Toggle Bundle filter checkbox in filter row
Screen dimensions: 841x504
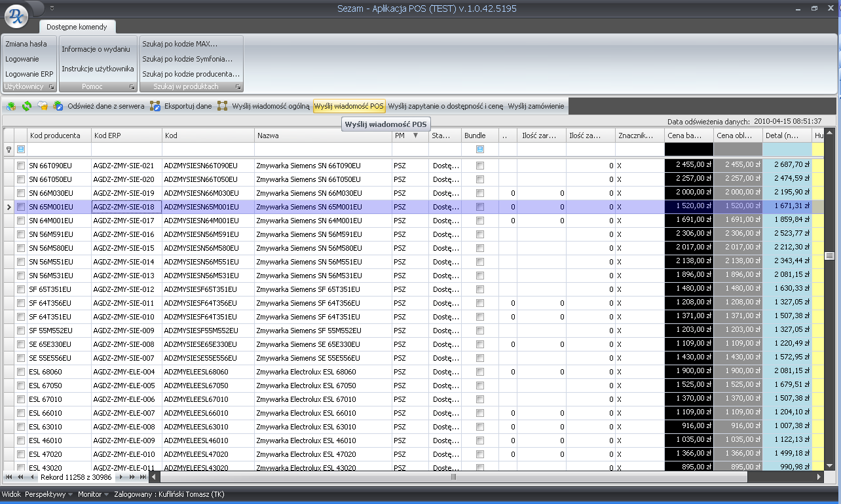click(480, 150)
